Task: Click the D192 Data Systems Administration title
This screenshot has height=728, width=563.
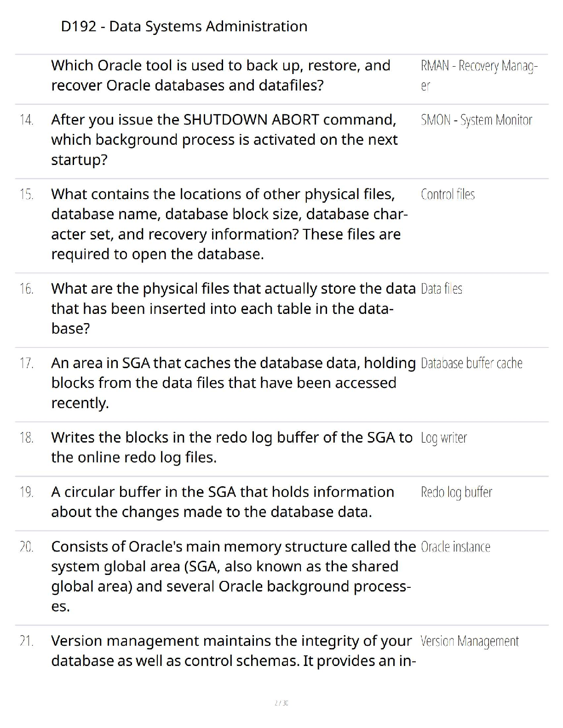Action: click(x=184, y=27)
